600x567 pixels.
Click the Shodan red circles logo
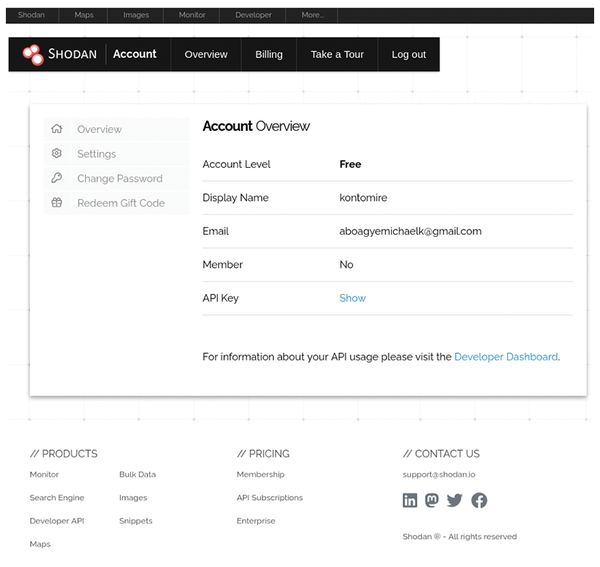[x=33, y=54]
